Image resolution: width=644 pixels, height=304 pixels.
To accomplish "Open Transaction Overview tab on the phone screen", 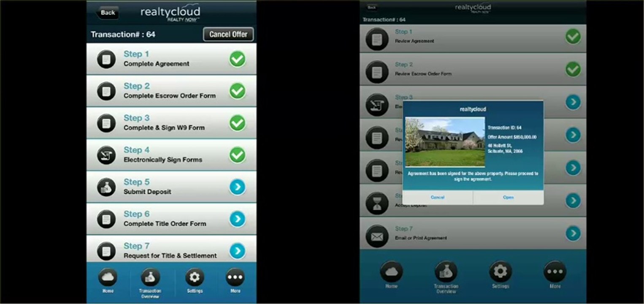I will click(x=150, y=283).
